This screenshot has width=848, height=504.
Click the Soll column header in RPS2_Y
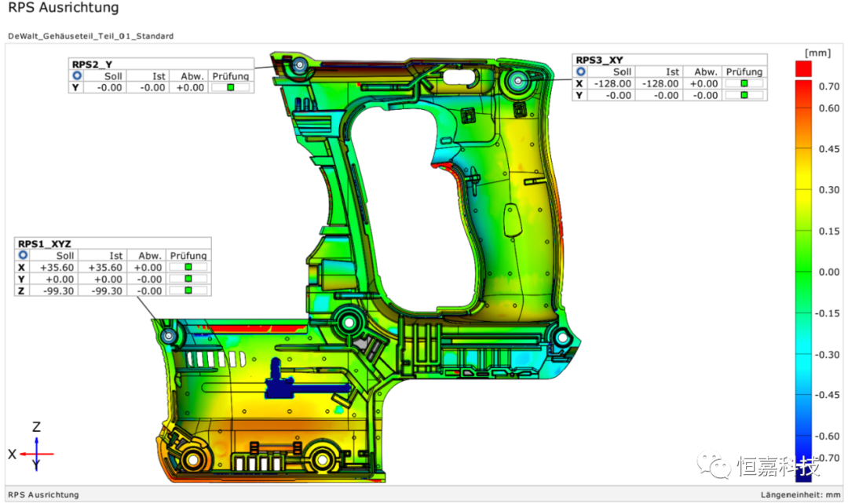click(x=113, y=76)
